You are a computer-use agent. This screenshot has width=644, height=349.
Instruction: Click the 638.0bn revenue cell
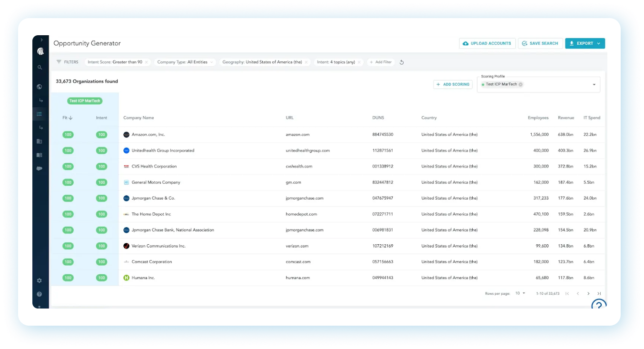(565, 135)
